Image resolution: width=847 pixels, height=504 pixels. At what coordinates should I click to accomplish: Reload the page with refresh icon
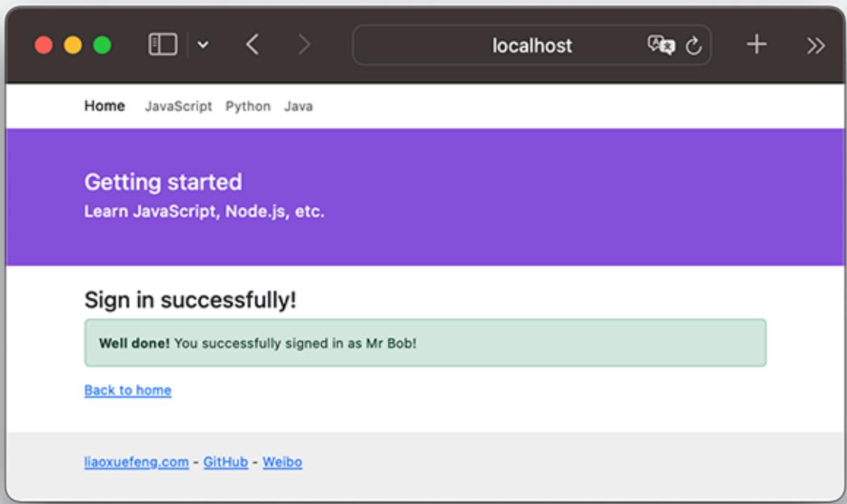point(694,46)
